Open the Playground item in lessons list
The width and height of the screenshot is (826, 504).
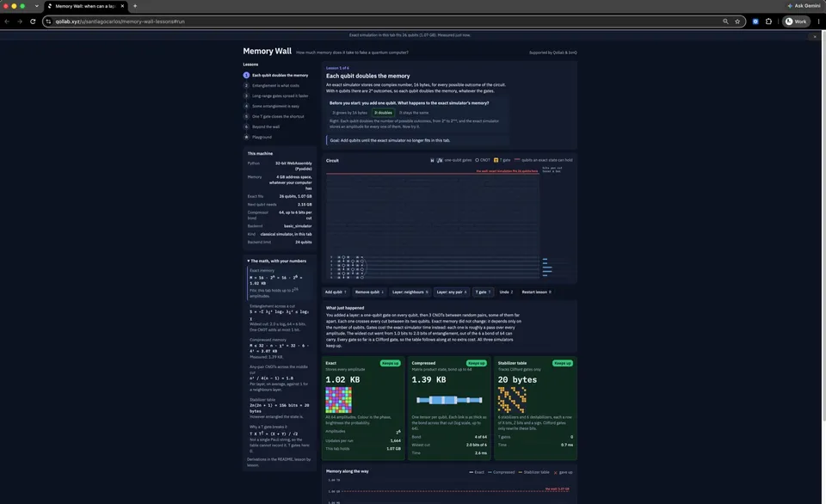(x=258, y=137)
